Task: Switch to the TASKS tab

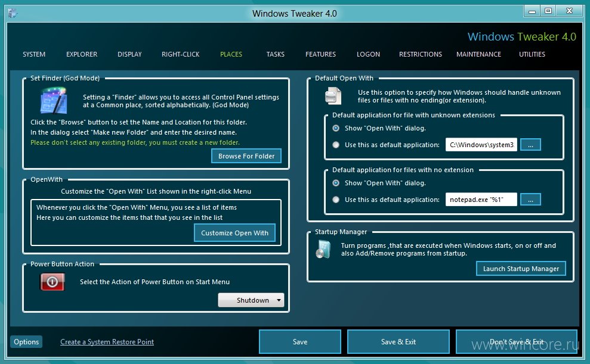Action: pos(276,54)
